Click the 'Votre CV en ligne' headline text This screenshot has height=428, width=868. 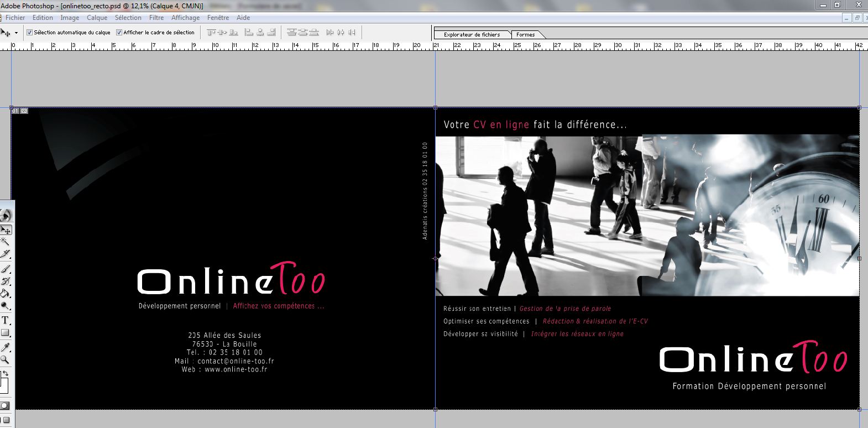tap(535, 125)
